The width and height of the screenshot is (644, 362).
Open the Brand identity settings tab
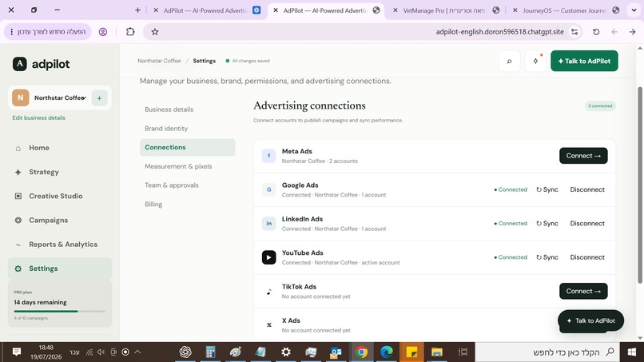coord(187,128)
